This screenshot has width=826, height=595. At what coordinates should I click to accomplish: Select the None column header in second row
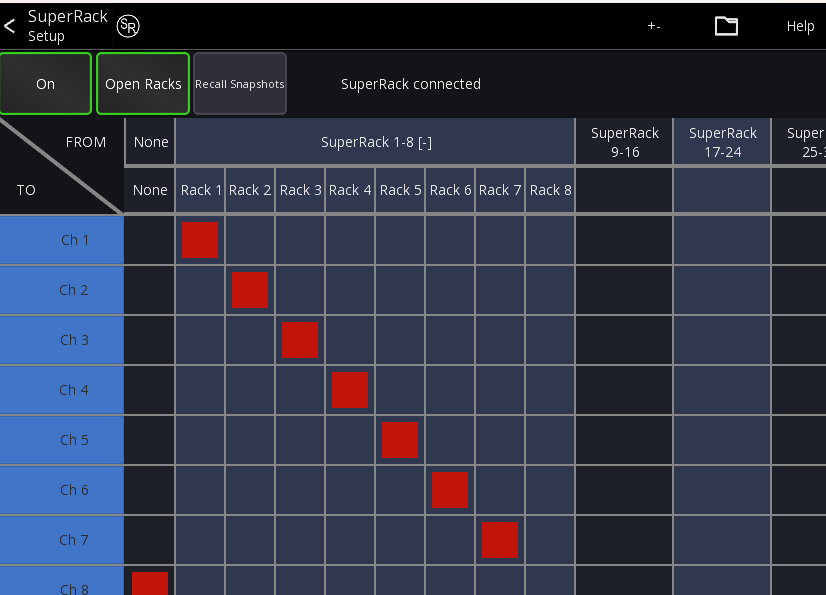click(x=150, y=190)
